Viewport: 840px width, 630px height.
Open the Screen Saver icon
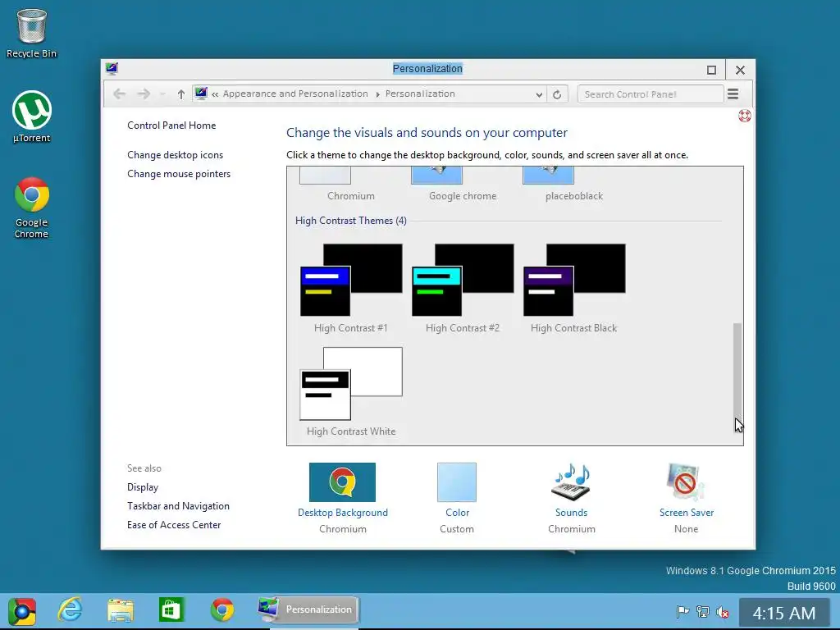686,482
